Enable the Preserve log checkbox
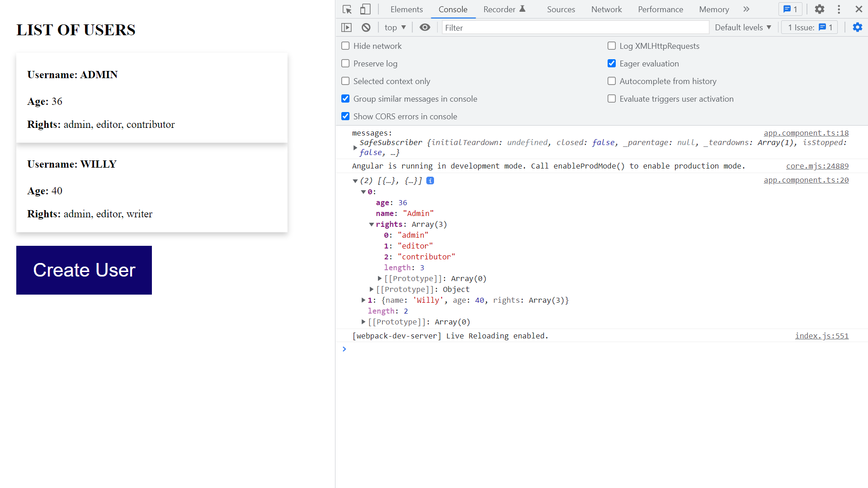868x488 pixels. tap(345, 64)
